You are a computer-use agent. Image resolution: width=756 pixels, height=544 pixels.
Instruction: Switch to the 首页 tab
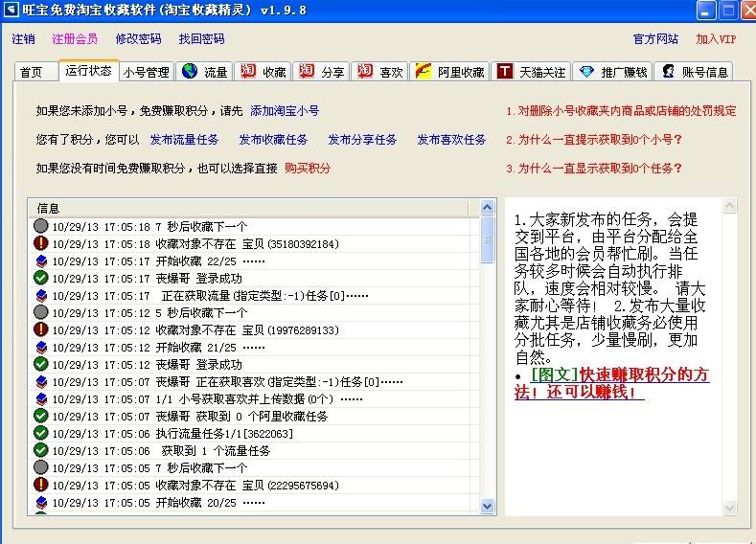tap(33, 73)
